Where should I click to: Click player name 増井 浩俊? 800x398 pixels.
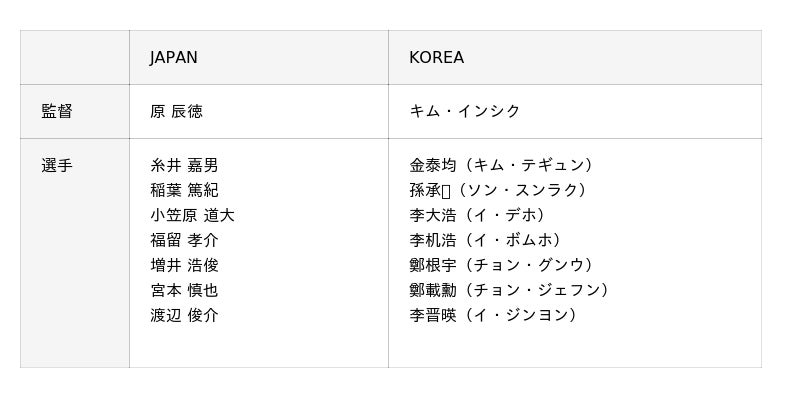(x=184, y=265)
